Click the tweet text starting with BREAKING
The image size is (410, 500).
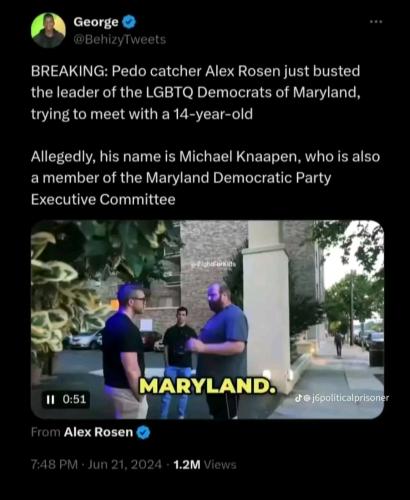pyautogui.click(x=196, y=93)
